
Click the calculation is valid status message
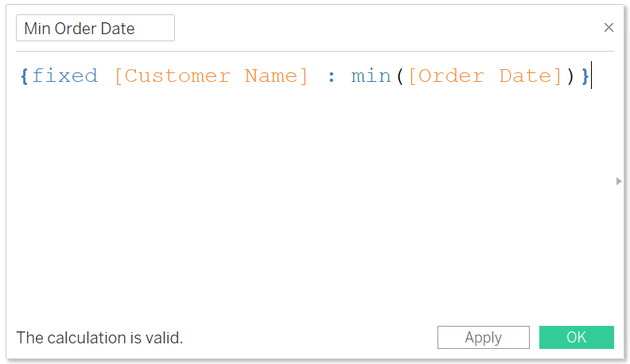(99, 338)
